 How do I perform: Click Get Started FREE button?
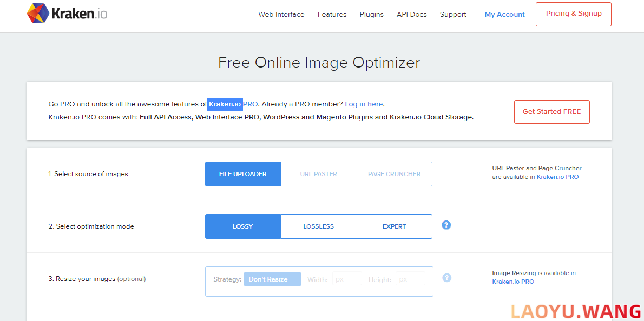tap(551, 111)
